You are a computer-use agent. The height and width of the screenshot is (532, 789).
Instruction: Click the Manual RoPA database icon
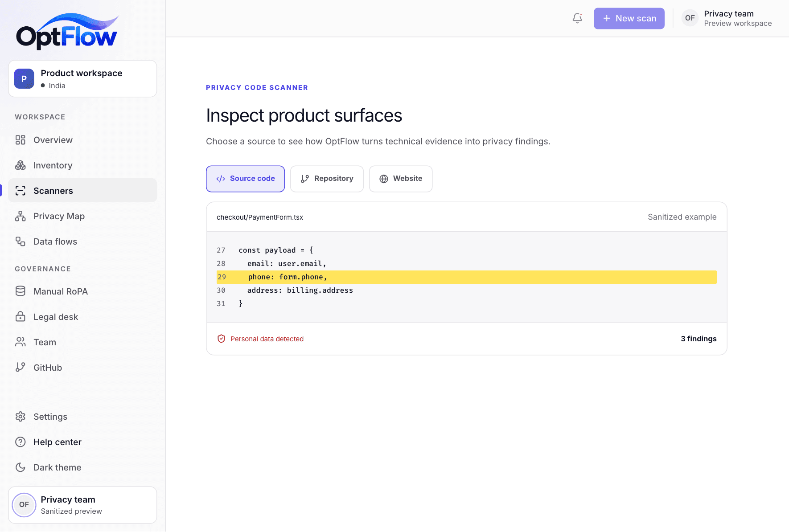21,291
